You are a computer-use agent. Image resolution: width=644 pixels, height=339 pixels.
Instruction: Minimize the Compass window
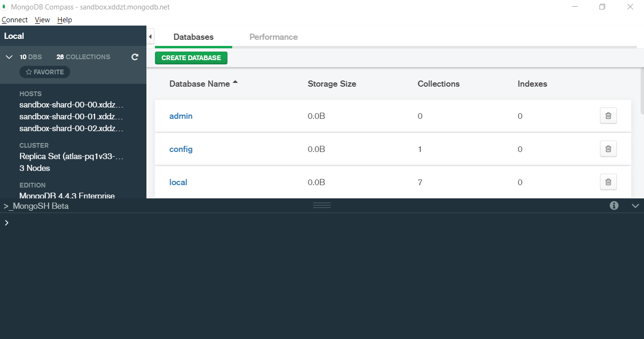pyautogui.click(x=574, y=7)
